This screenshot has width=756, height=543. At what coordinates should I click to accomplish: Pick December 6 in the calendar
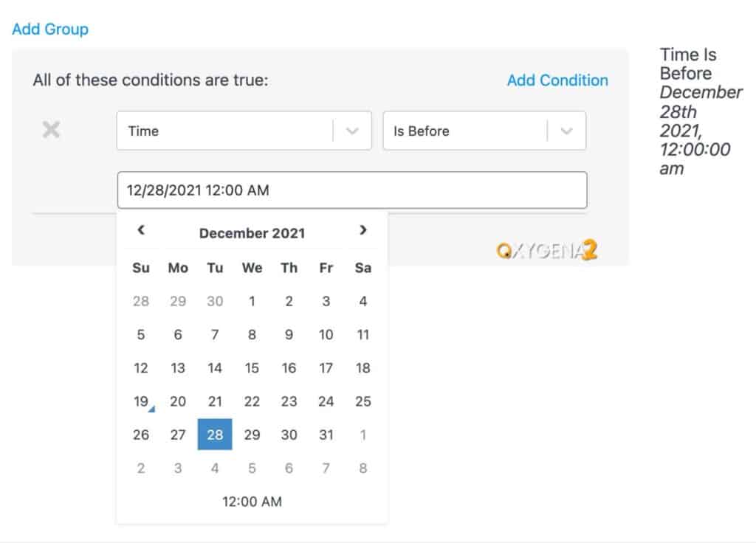(x=178, y=334)
